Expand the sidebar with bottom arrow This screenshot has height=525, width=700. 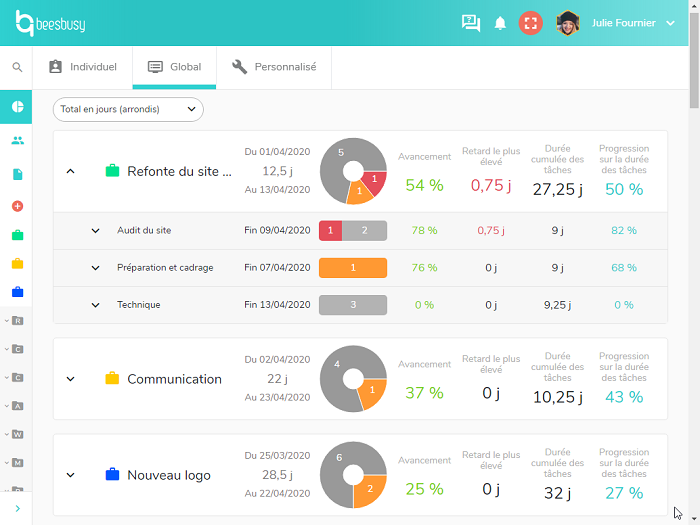(17, 509)
